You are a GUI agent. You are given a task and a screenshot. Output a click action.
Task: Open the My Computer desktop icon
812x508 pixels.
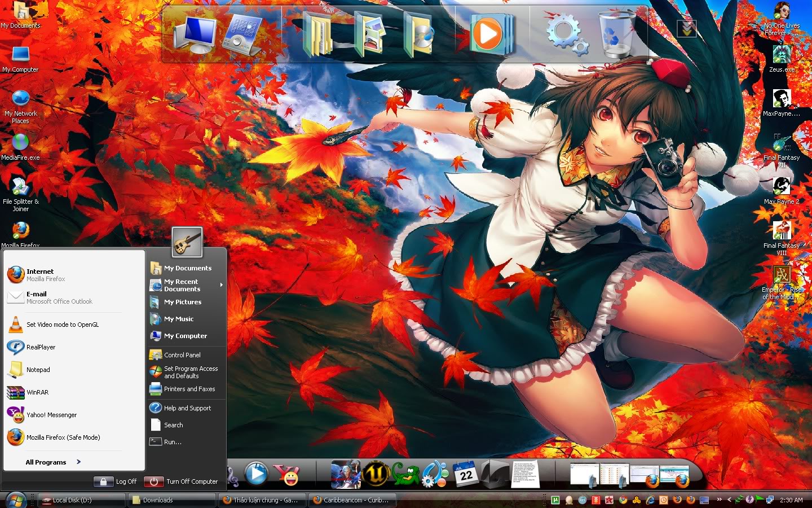20,59
